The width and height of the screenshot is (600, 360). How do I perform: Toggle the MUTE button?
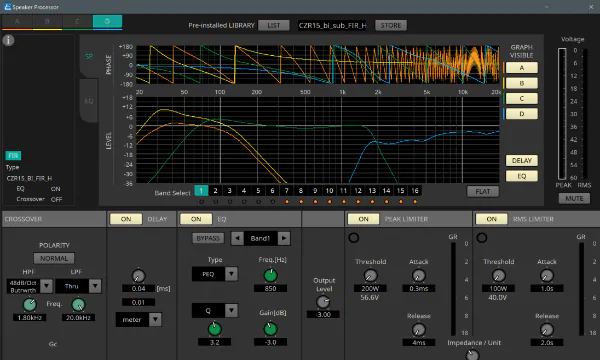[574, 199]
